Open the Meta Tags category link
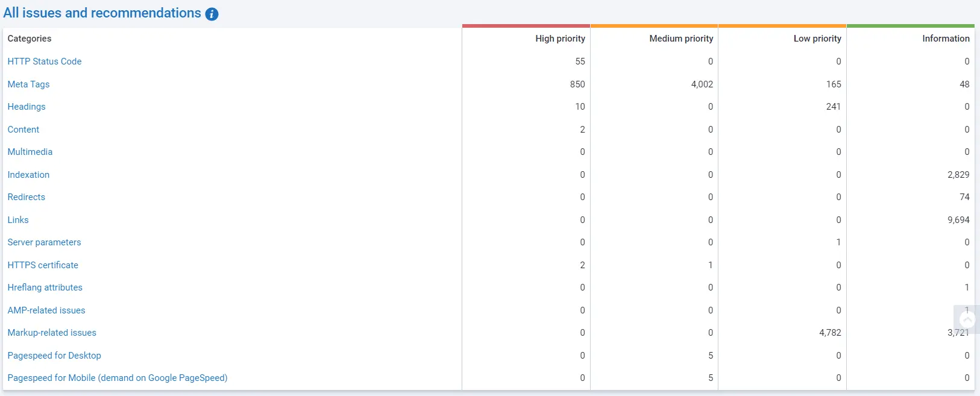This screenshot has width=980, height=396. (28, 84)
